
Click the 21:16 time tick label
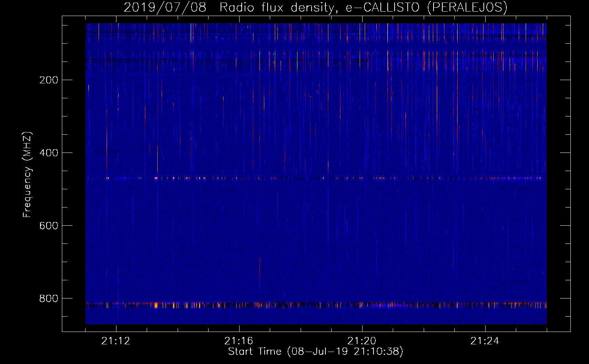pyautogui.click(x=239, y=341)
